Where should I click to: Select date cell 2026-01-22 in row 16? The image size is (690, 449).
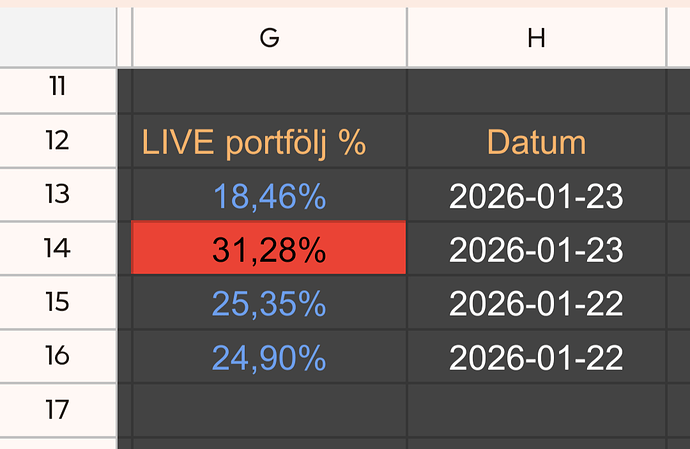coord(536,357)
